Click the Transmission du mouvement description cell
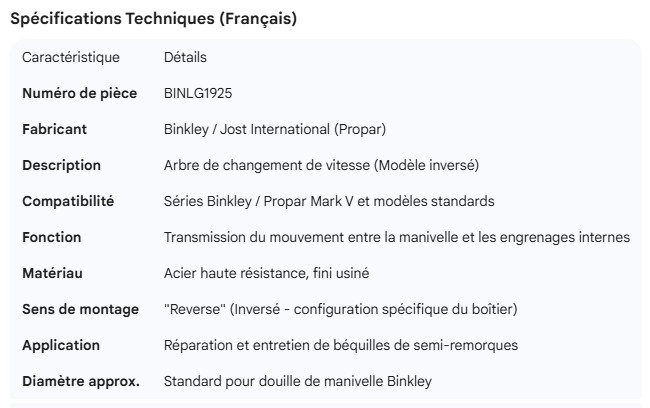The width and height of the screenshot is (650, 408). 396,238
